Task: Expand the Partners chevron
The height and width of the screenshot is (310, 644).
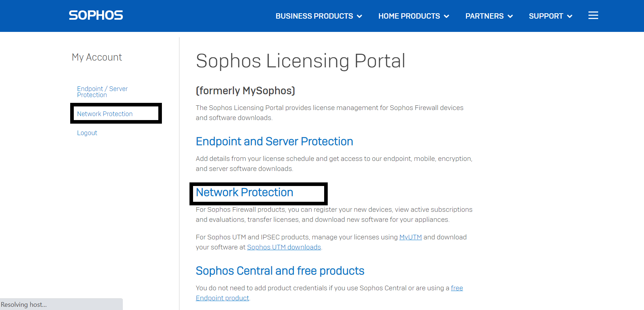Action: (510, 16)
